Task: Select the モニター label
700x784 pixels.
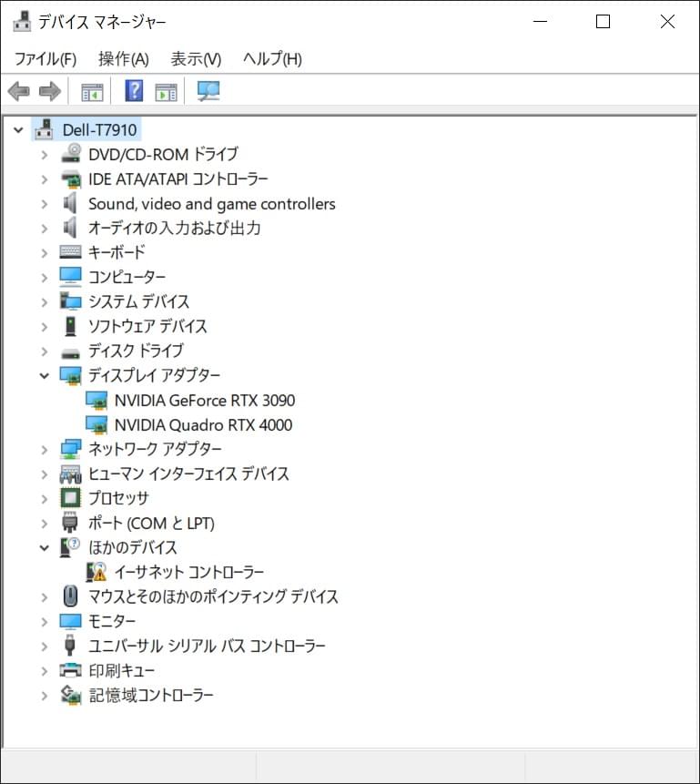Action: pos(111,621)
